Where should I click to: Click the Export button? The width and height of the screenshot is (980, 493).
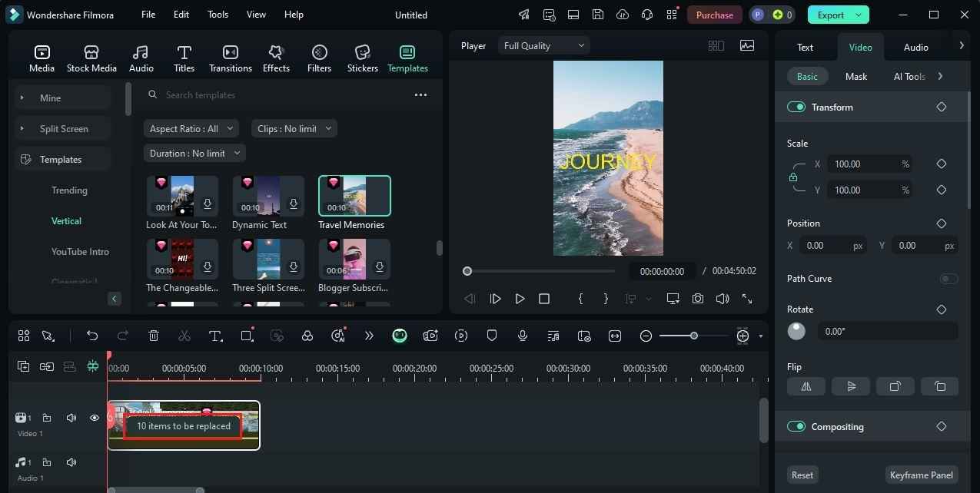pos(831,15)
